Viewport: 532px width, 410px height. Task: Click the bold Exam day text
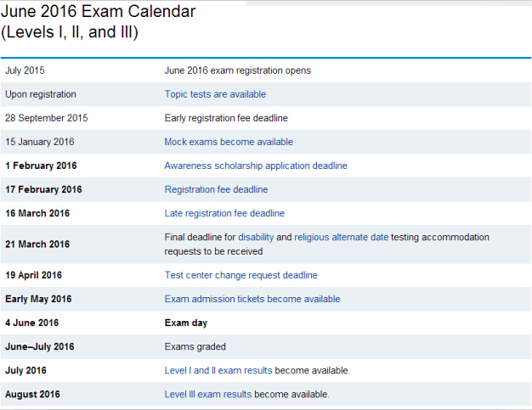click(x=185, y=323)
